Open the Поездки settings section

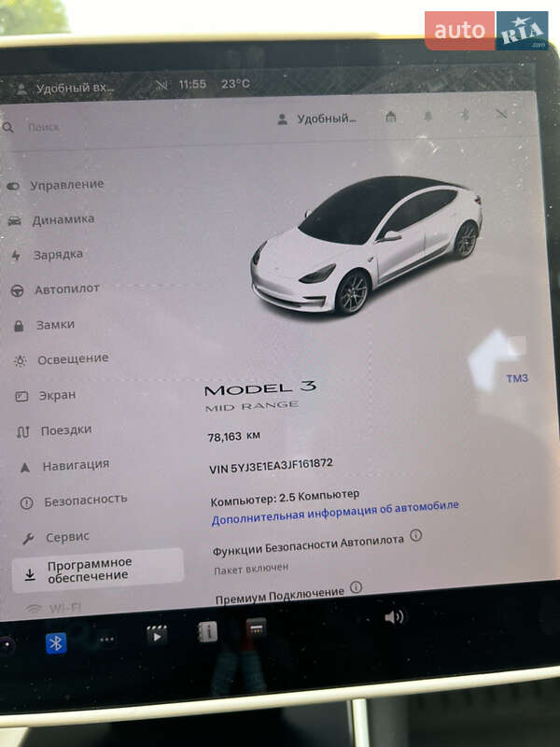point(54,431)
